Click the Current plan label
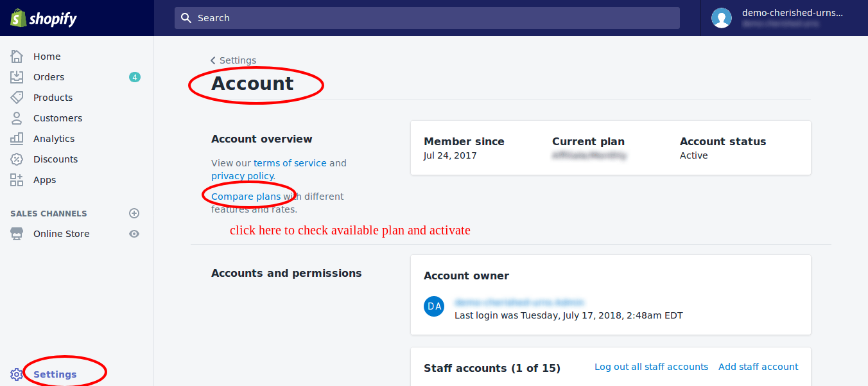The width and height of the screenshot is (868, 386). click(588, 142)
